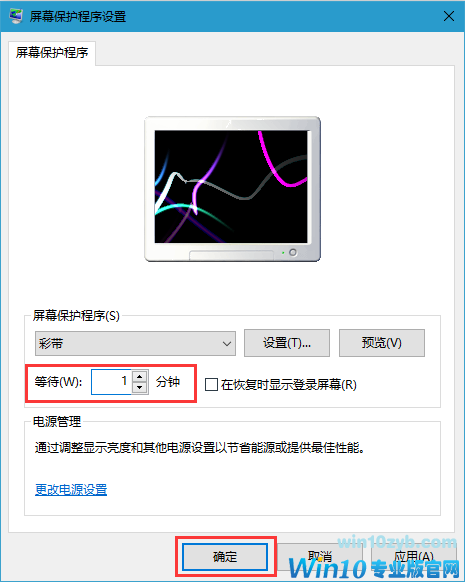Screen dimensions: 465x582
Task: Select the 屏幕保护程序 tab
Action: [52, 53]
